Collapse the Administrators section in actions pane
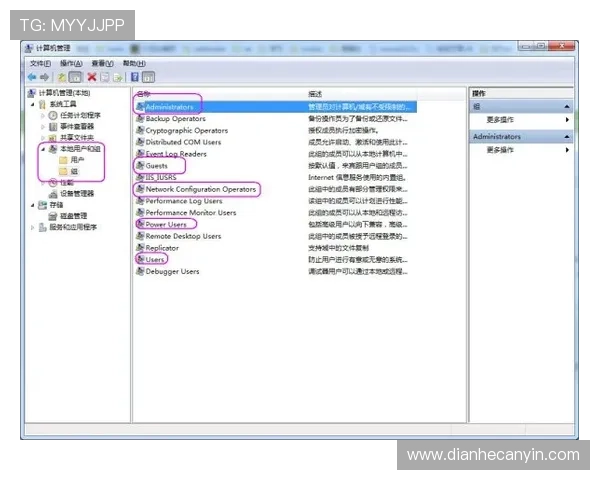The image size is (600, 480). coord(567,137)
